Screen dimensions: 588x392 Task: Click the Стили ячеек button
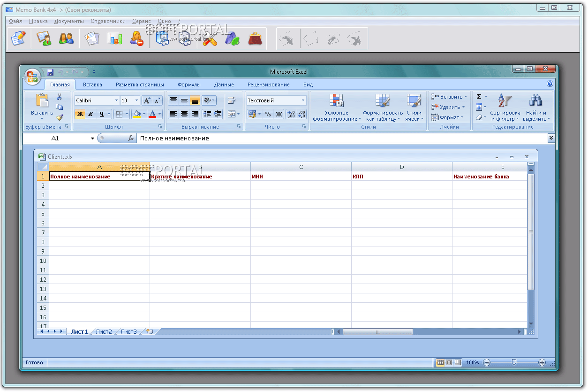point(414,108)
